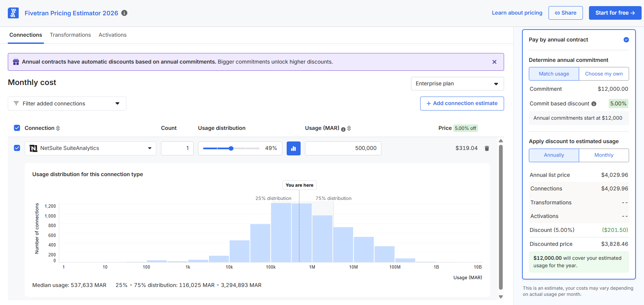Screen dimensions: 644x305
Task: Click the $319.04 price value
Action: [466, 148]
